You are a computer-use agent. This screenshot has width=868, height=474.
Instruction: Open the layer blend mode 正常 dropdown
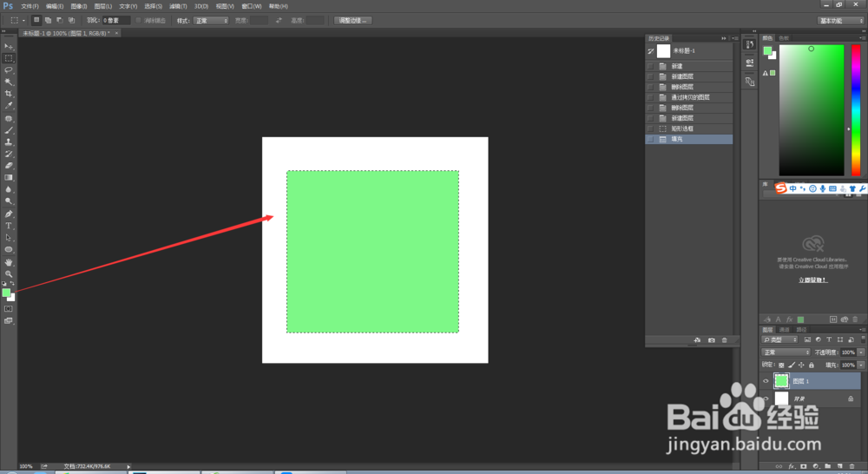click(x=786, y=352)
